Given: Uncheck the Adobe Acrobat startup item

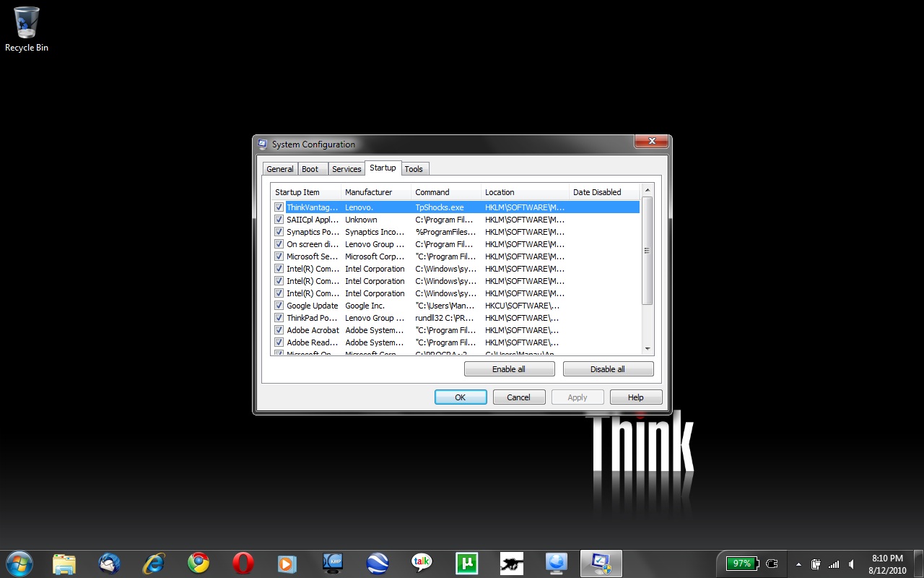Looking at the screenshot, I should [x=279, y=330].
